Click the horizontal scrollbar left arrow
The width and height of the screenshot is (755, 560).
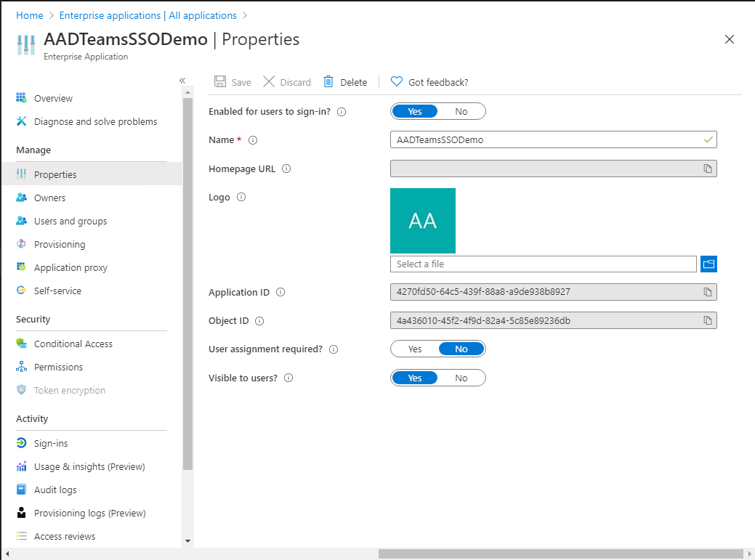(7, 554)
